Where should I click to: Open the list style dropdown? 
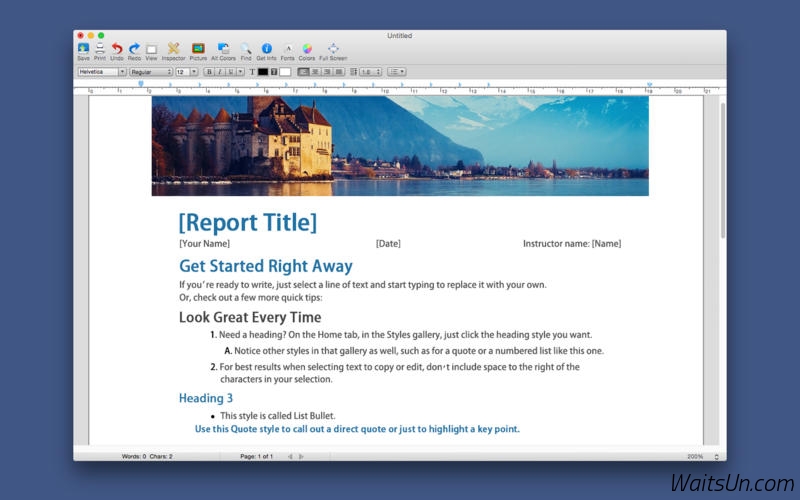pos(396,72)
